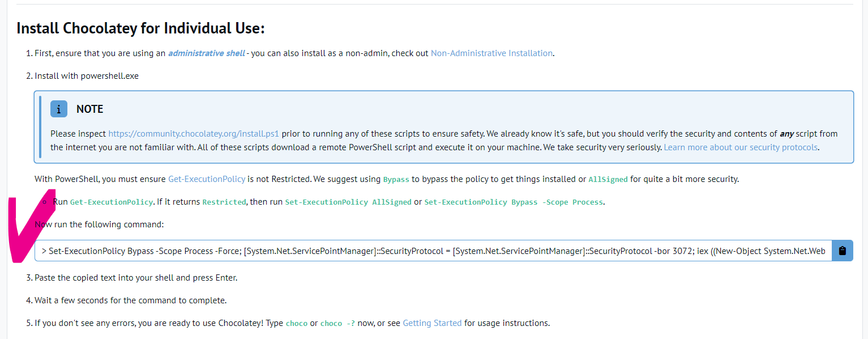Open Non-Administrative Installation link

[491, 53]
